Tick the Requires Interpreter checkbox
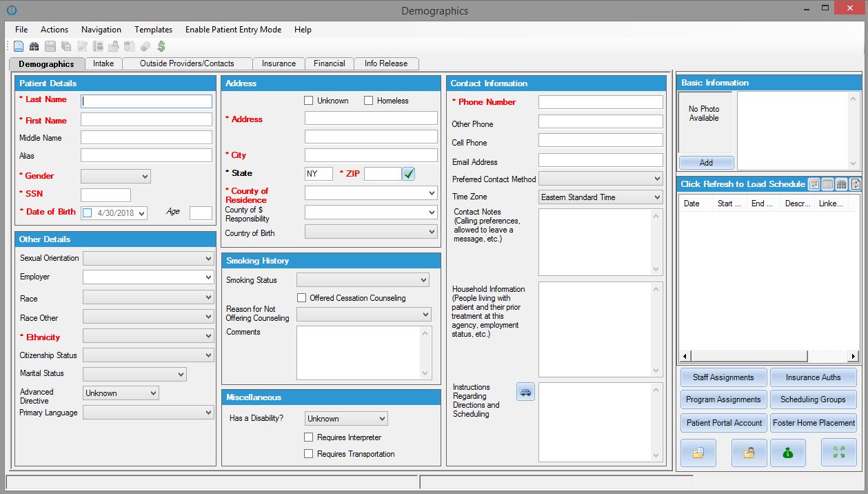This screenshot has width=868, height=494. click(x=309, y=437)
